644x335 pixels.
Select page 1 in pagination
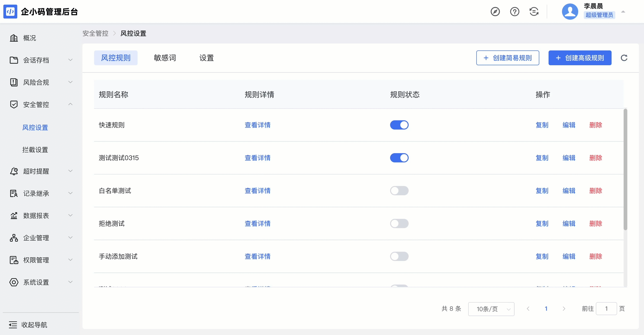coord(546,309)
